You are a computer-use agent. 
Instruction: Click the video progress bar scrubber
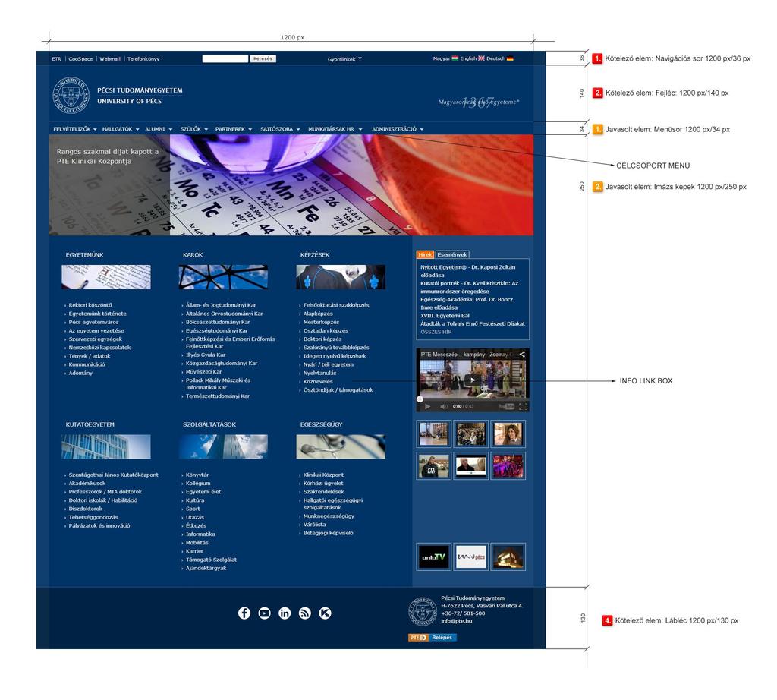(x=420, y=399)
